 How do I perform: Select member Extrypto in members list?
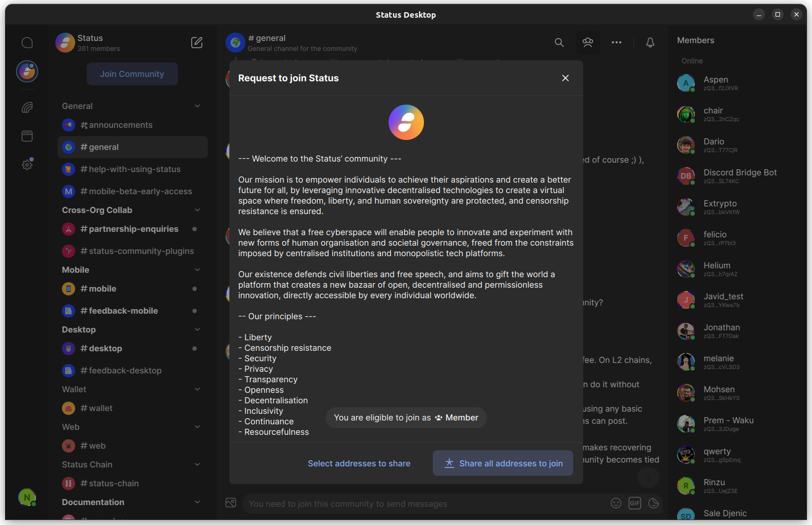pos(737,207)
